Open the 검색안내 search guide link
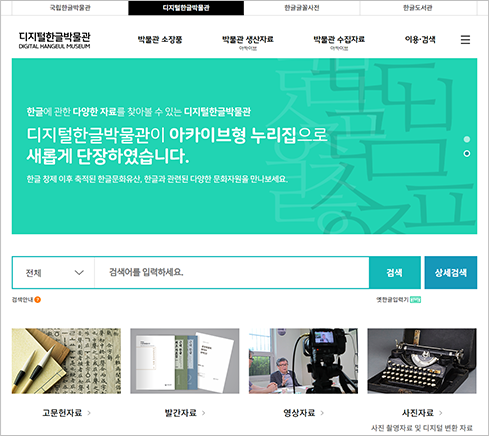Viewport: 489px width, 436px height. coord(22,300)
